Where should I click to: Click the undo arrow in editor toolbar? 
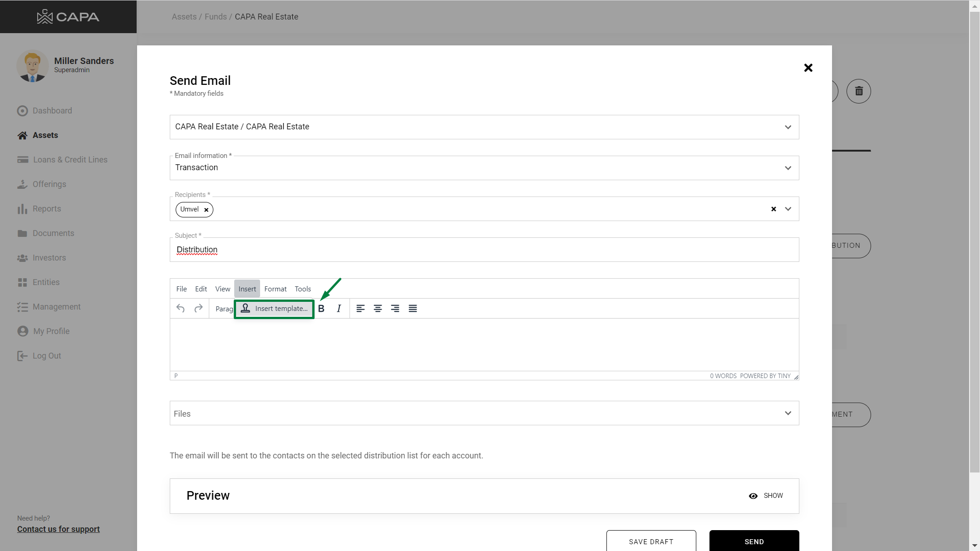click(180, 309)
